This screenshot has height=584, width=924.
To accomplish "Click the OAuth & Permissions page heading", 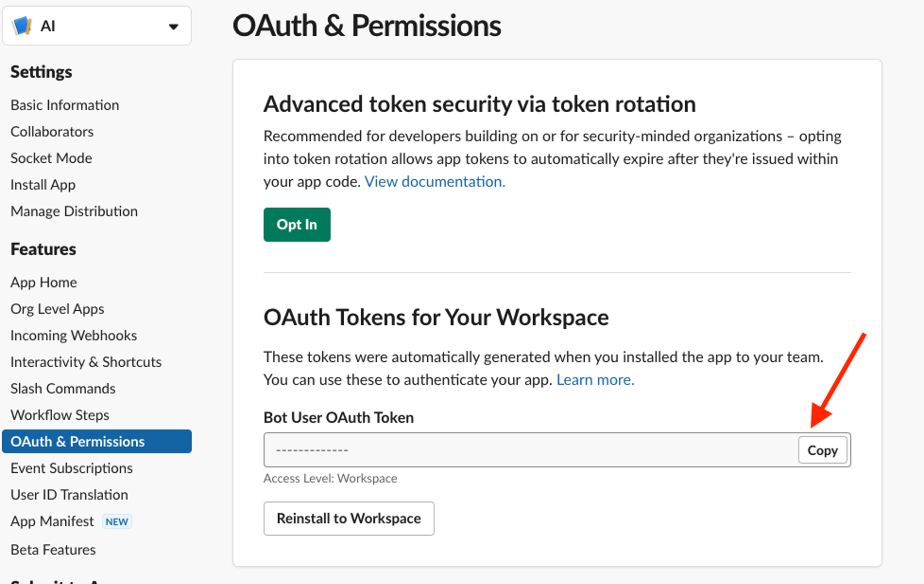I will pos(367,26).
